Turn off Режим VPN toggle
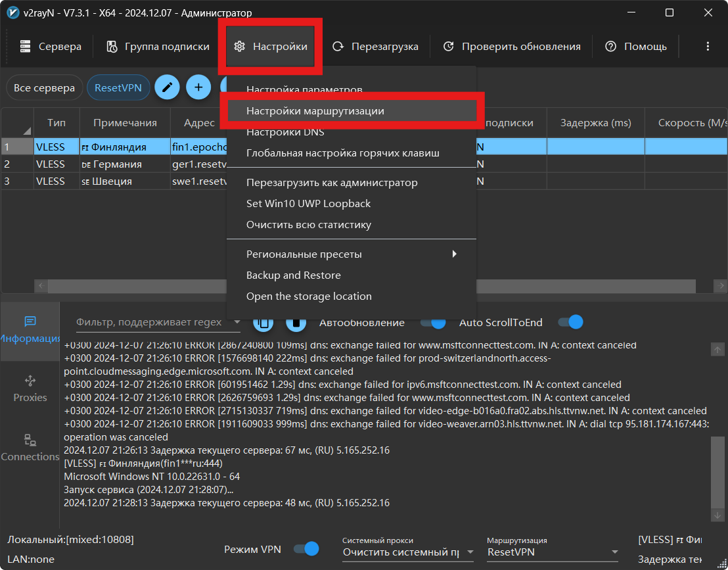728x570 pixels. 306,549
